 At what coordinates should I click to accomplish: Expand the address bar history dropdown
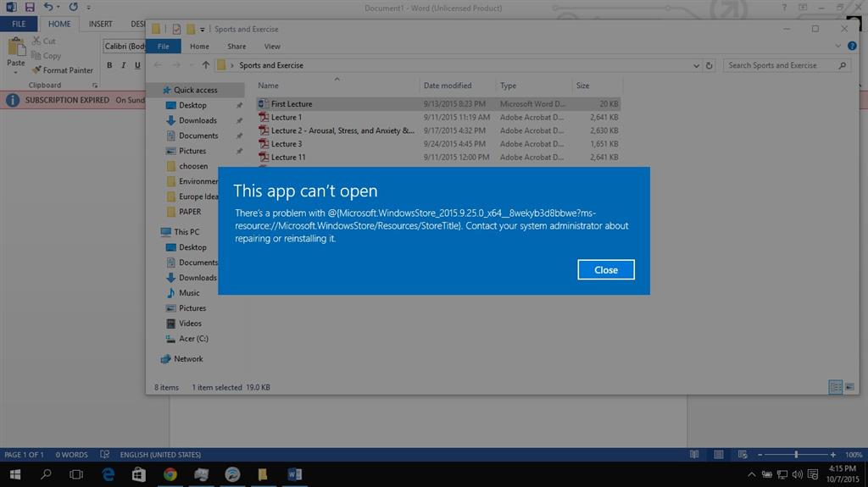point(696,65)
